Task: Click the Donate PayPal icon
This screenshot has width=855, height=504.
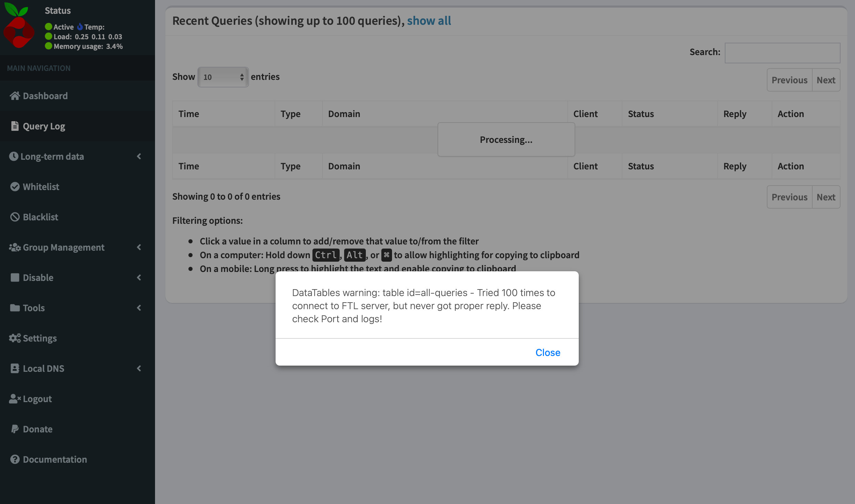Action: [x=15, y=429]
